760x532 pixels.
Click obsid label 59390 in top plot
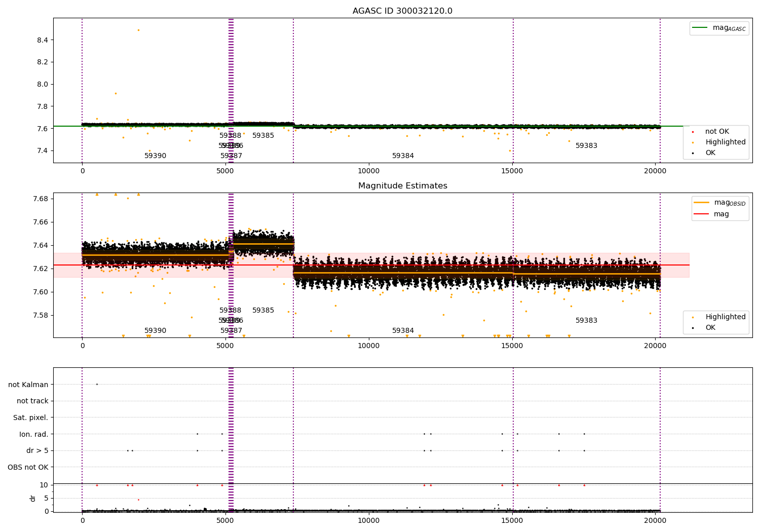click(x=156, y=156)
